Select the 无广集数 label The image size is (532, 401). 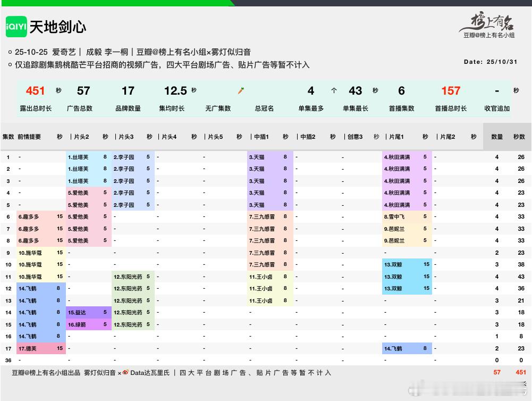click(x=218, y=108)
